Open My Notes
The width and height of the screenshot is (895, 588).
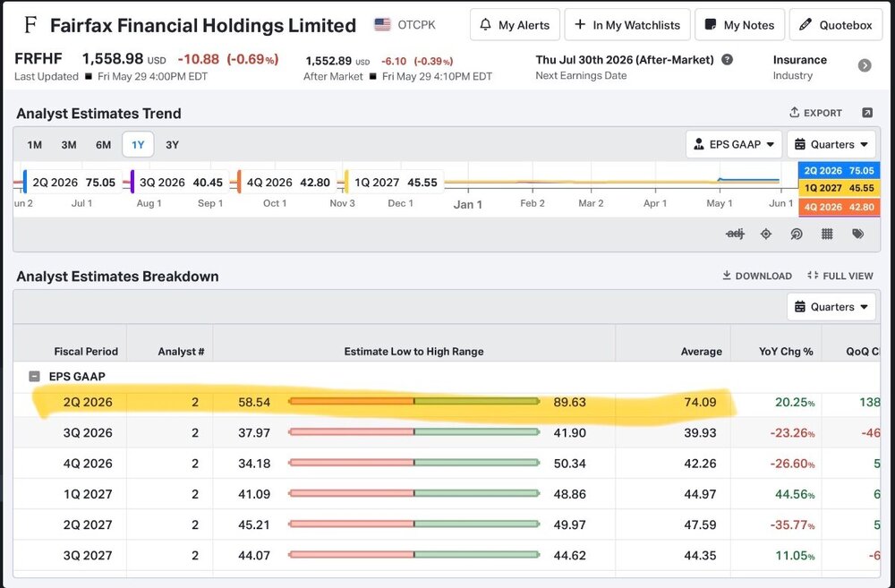click(x=739, y=24)
